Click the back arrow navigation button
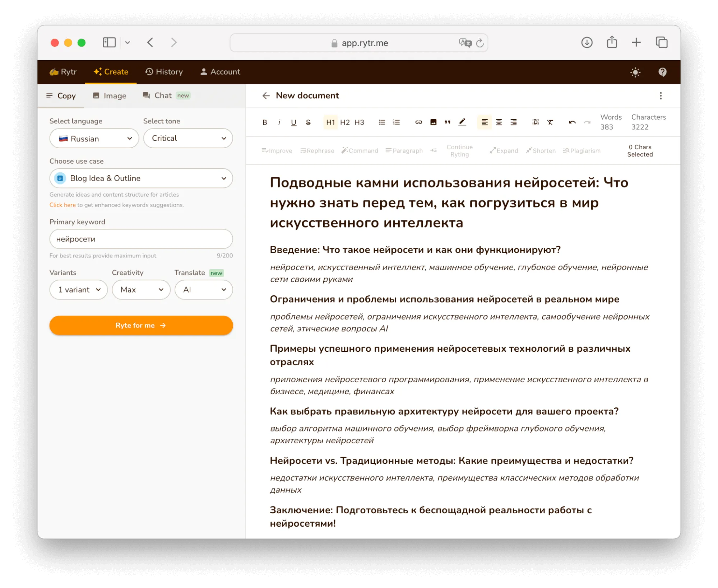This screenshot has height=588, width=718. point(150,42)
